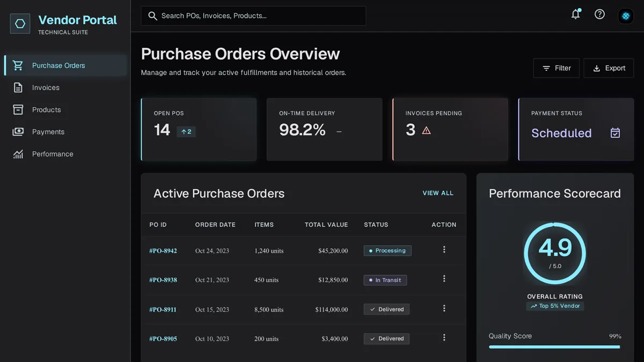Image resolution: width=644 pixels, height=362 pixels.
Task: Open purchase order #PO-8938
Action: 163,280
